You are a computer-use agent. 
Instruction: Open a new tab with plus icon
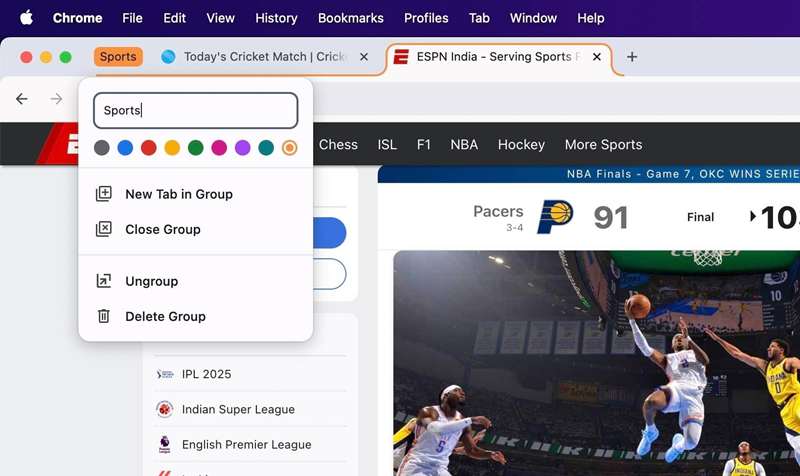(x=632, y=57)
